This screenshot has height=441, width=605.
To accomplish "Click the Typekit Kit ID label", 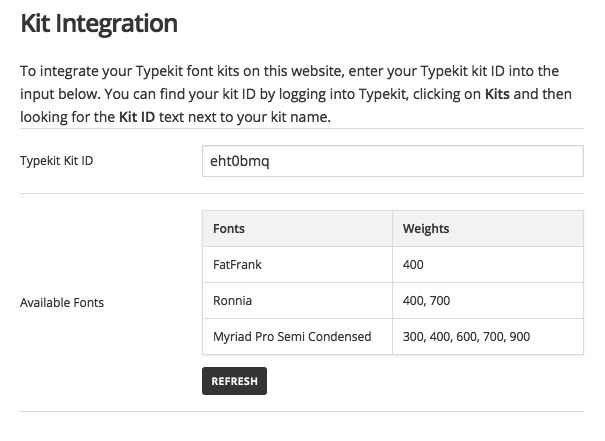I will pos(57,161).
